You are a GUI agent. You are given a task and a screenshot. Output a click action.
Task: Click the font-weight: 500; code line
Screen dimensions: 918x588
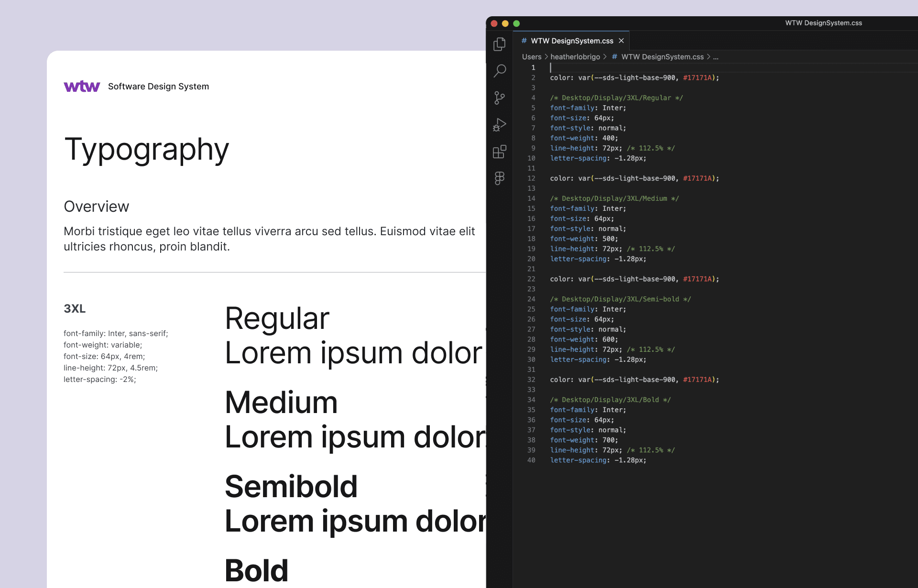pyautogui.click(x=584, y=239)
